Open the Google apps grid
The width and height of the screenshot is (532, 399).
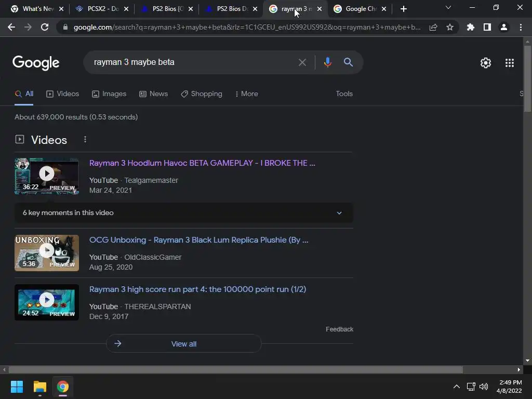[x=510, y=63]
